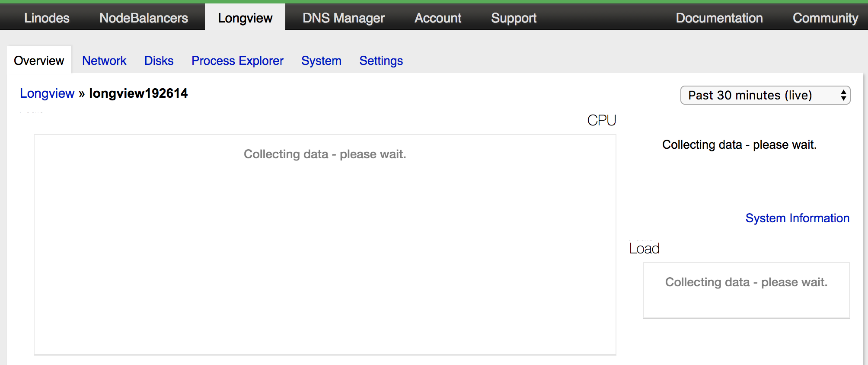Click the Load graph panel

pyautogui.click(x=746, y=290)
